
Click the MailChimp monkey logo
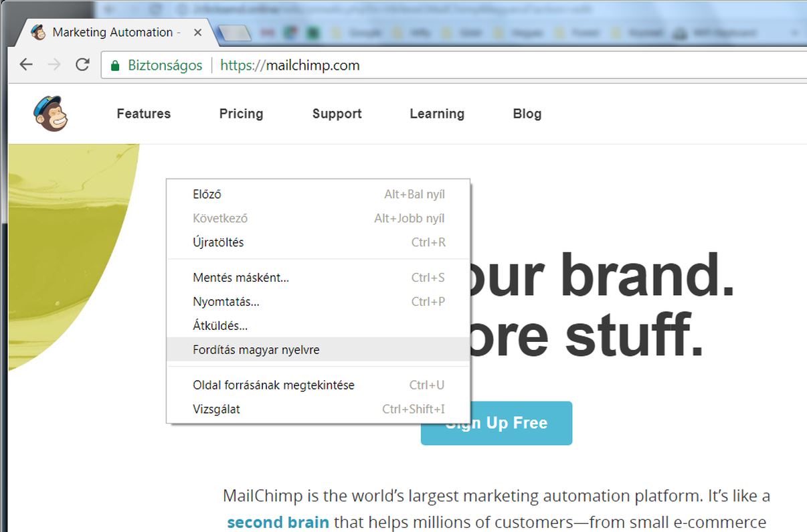(x=51, y=114)
